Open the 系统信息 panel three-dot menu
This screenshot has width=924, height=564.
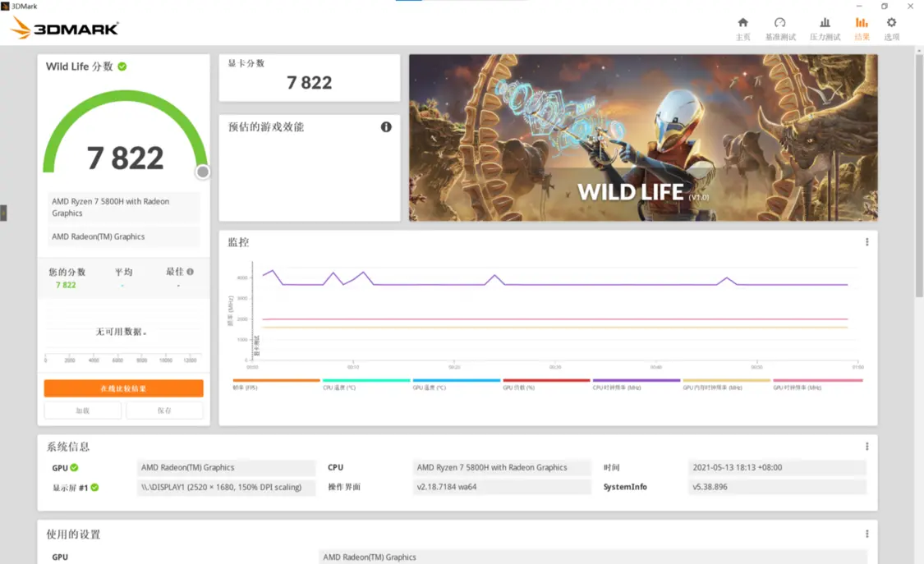(867, 447)
